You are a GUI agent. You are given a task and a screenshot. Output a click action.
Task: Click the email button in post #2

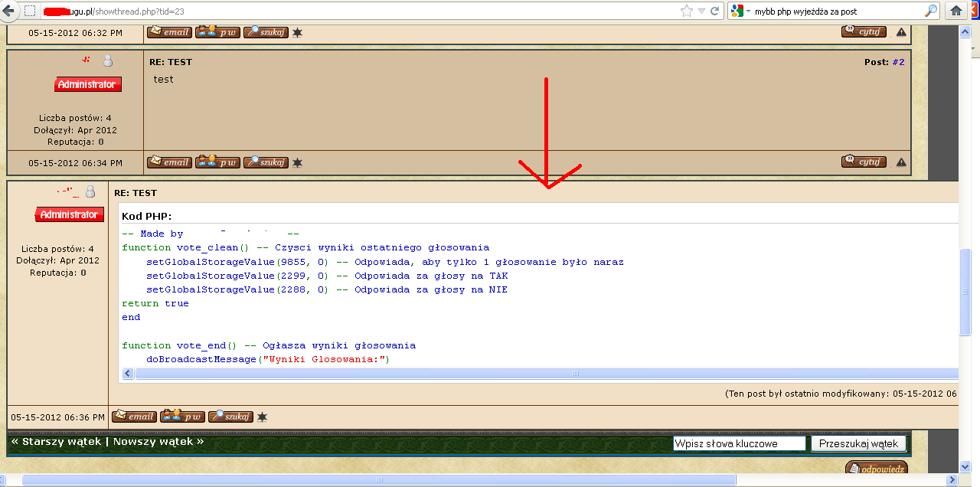coord(169,162)
